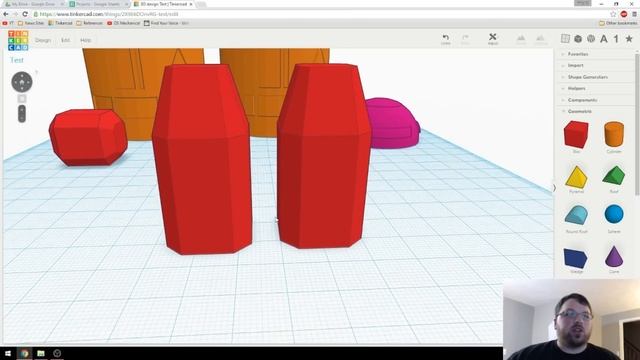Open the File Explorer taskbar icon
This screenshot has height=360, width=640.
pyautogui.click(x=41, y=353)
